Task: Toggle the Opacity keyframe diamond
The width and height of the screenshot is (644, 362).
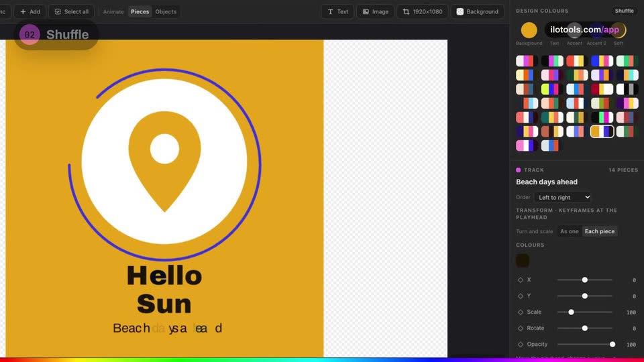Action: (x=521, y=345)
